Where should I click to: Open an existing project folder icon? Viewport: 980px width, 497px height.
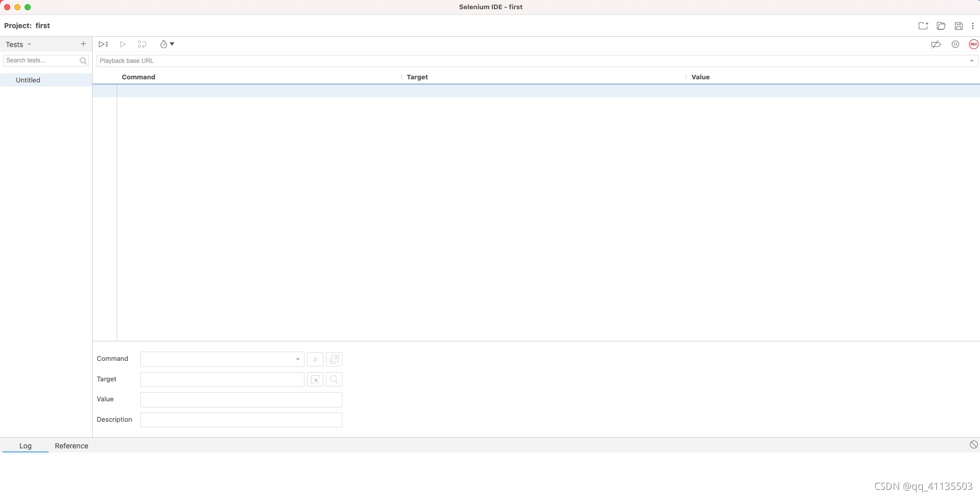click(x=941, y=26)
